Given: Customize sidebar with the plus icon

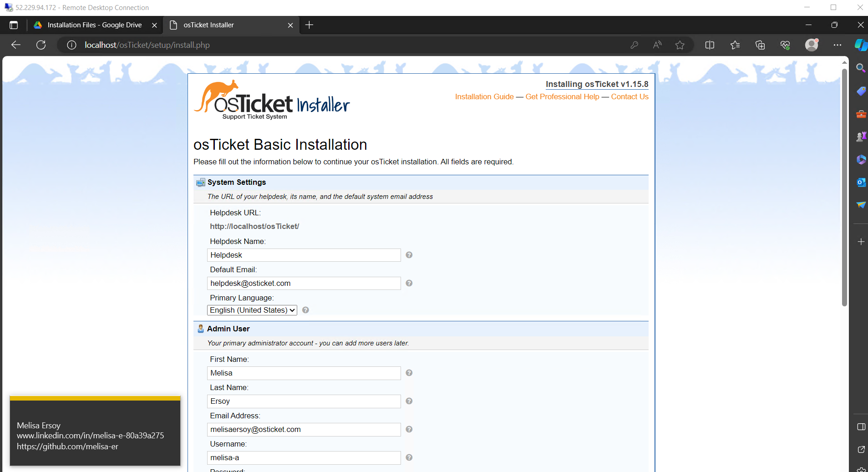Looking at the screenshot, I should pos(861,242).
